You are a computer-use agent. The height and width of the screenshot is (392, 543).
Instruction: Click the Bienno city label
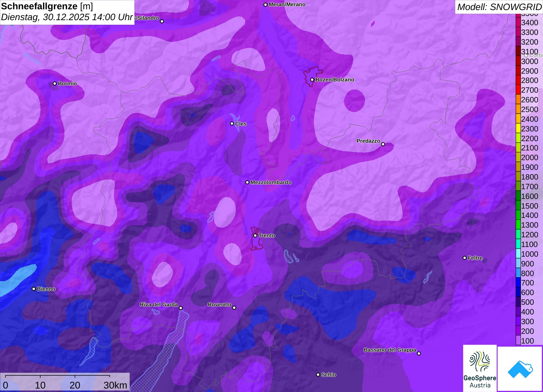(x=46, y=289)
